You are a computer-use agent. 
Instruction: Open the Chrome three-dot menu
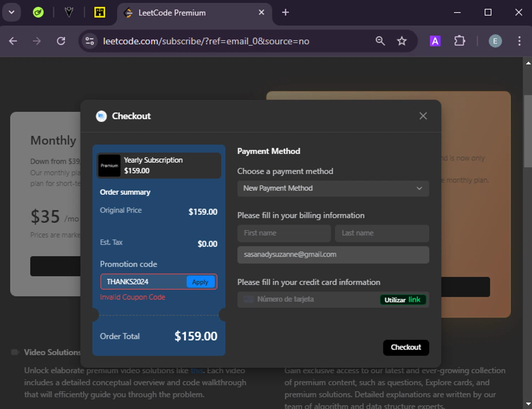click(519, 41)
